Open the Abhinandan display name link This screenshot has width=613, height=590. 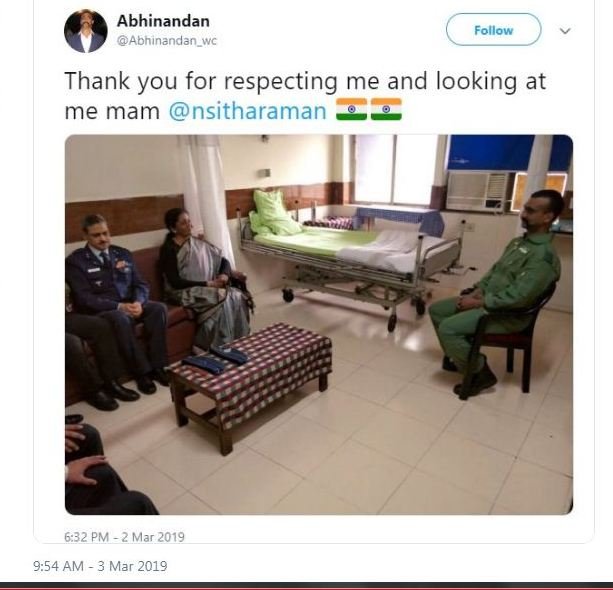(163, 21)
